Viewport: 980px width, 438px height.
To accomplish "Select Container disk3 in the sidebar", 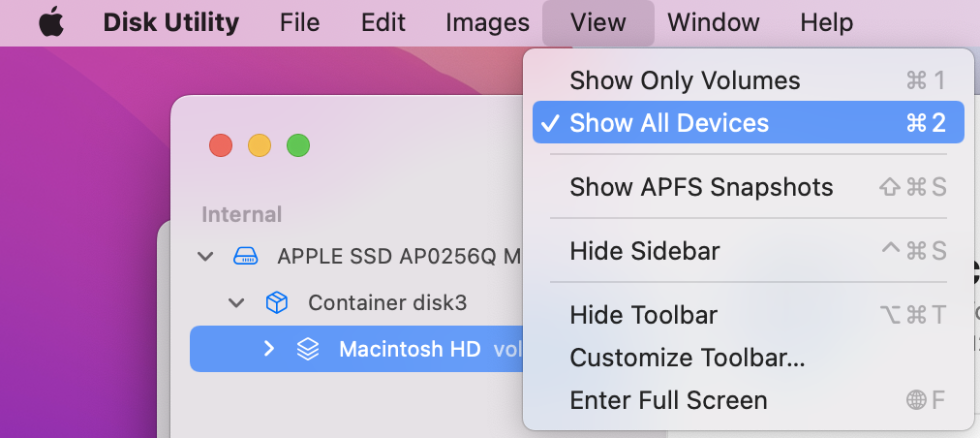I will [387, 303].
